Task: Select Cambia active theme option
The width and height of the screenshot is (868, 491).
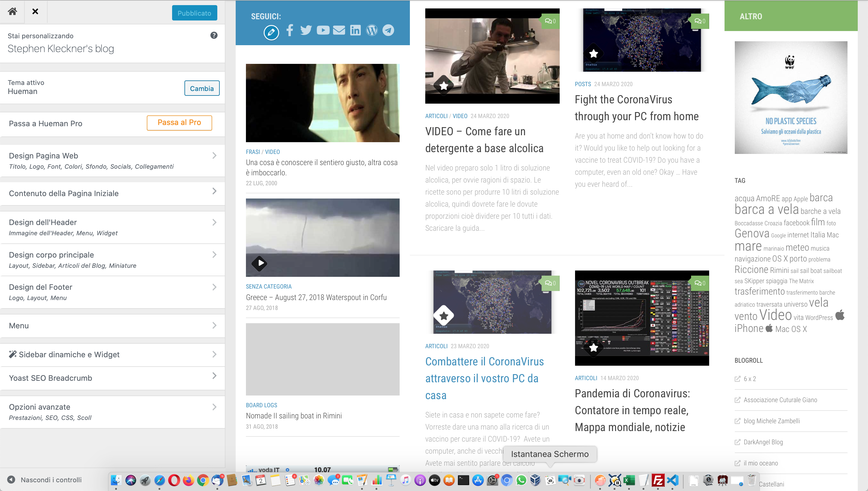Action: point(202,88)
